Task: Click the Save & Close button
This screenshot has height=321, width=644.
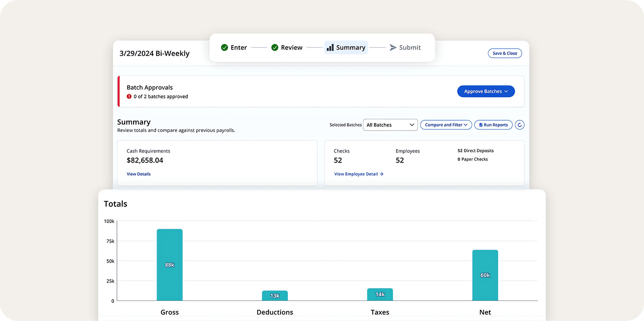Action: pyautogui.click(x=505, y=53)
